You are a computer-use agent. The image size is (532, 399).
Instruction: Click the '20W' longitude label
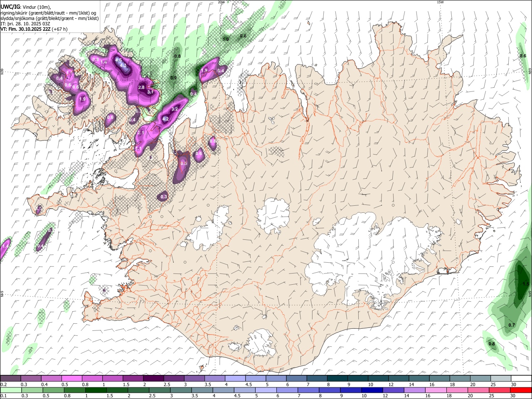pos(222,2)
